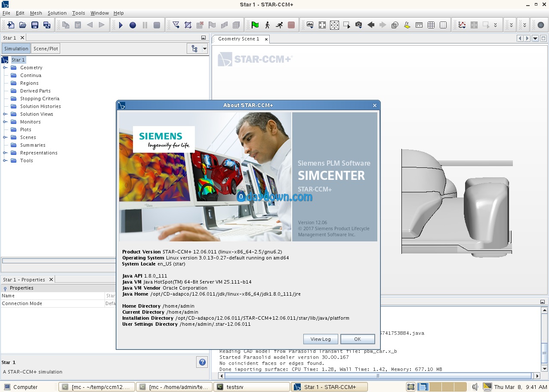The height and width of the screenshot is (392, 549).
Task: Open the Edit menu
Action: point(20,13)
